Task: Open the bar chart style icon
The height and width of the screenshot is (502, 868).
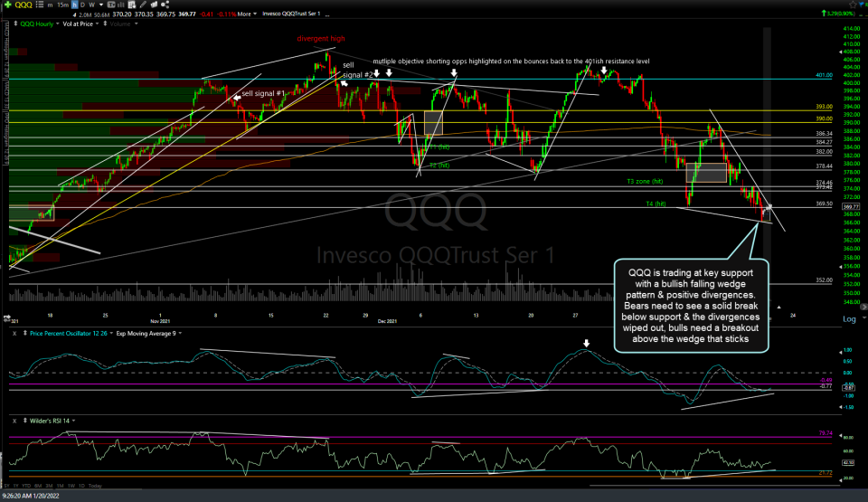Action: 120,5
